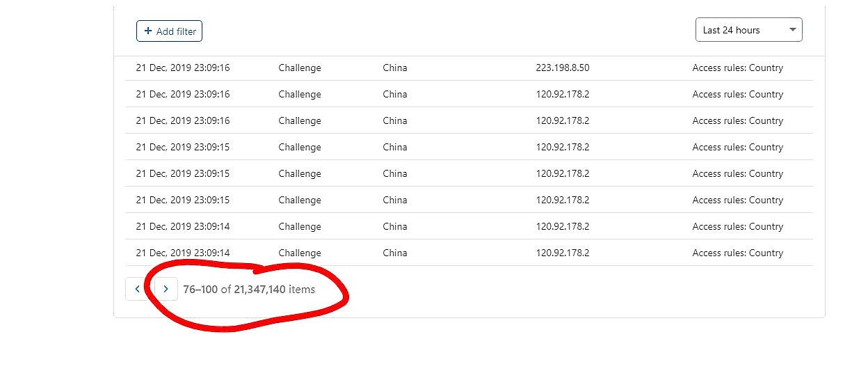The width and height of the screenshot is (868, 378).
Task: Open the Last 24 hours dropdown
Action: (748, 30)
